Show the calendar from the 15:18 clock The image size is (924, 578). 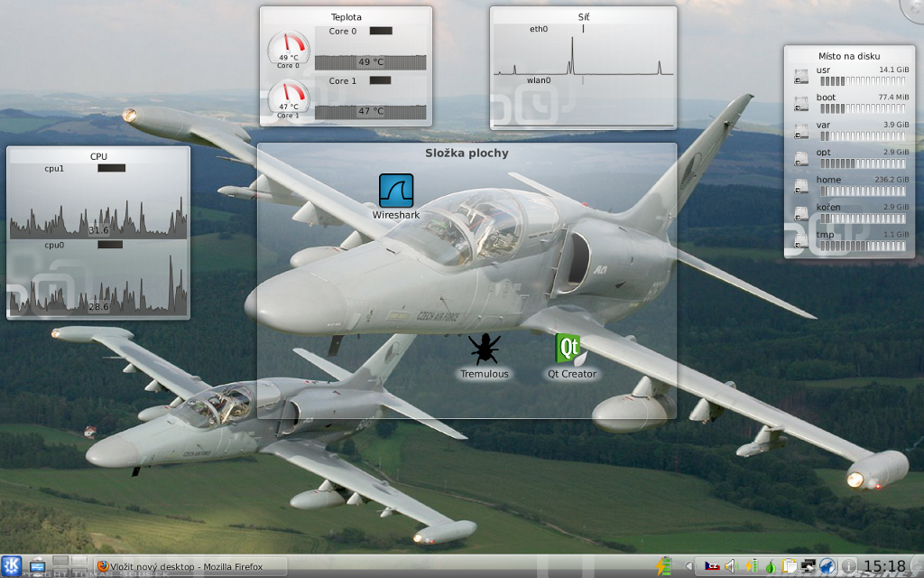(x=885, y=567)
